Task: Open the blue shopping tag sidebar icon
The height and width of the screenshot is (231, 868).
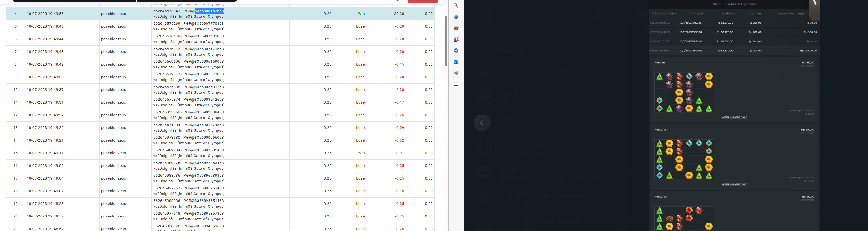Action: [x=456, y=17]
